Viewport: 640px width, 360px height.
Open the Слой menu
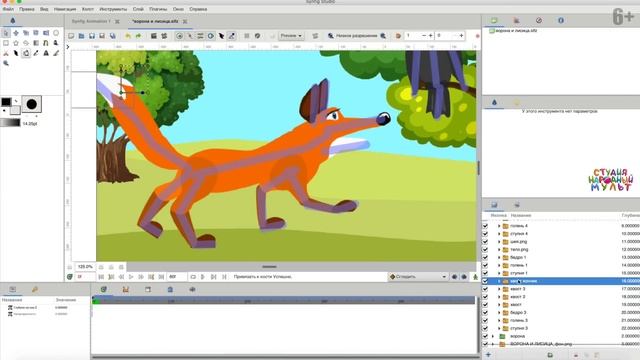click(138, 9)
